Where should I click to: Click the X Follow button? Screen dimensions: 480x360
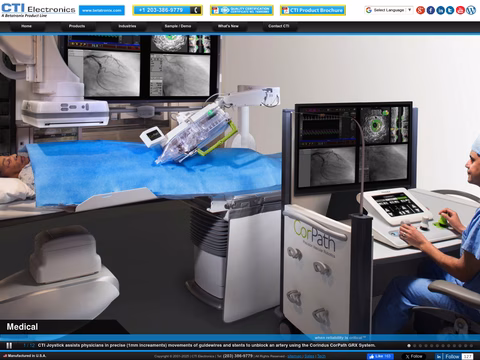(414, 356)
